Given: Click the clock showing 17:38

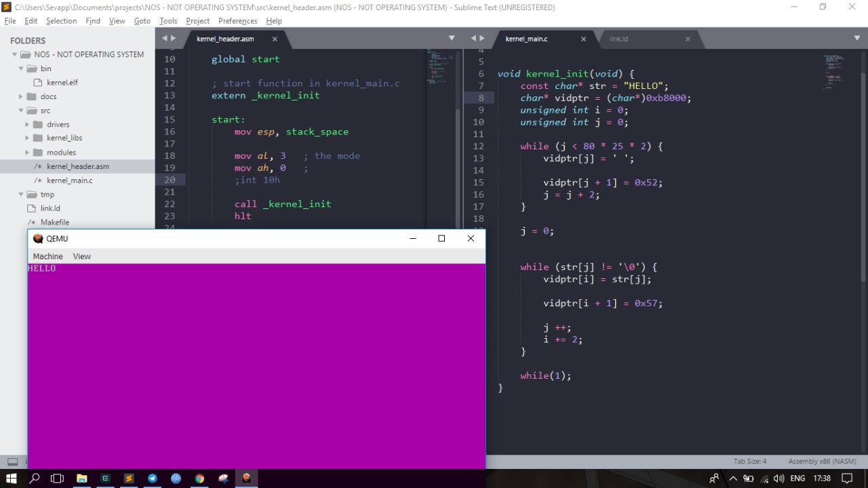Looking at the screenshot, I should pyautogui.click(x=822, y=478).
